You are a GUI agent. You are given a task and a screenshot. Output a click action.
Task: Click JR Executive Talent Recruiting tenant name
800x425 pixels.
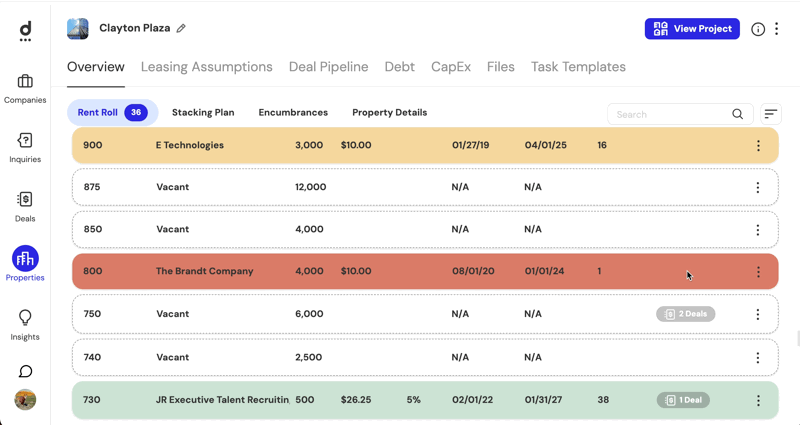point(223,399)
